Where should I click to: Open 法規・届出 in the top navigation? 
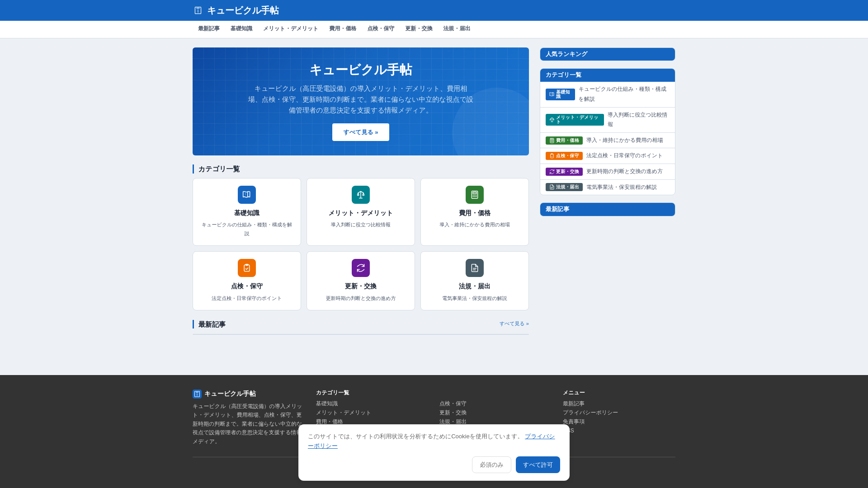click(x=457, y=29)
